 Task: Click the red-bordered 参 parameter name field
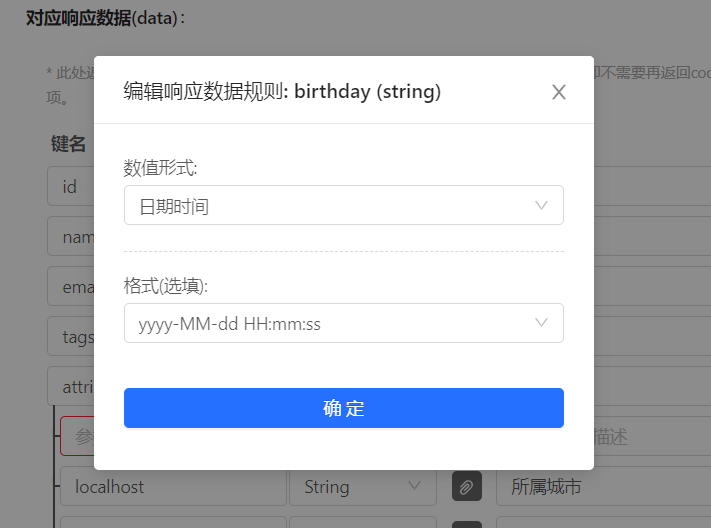77,436
